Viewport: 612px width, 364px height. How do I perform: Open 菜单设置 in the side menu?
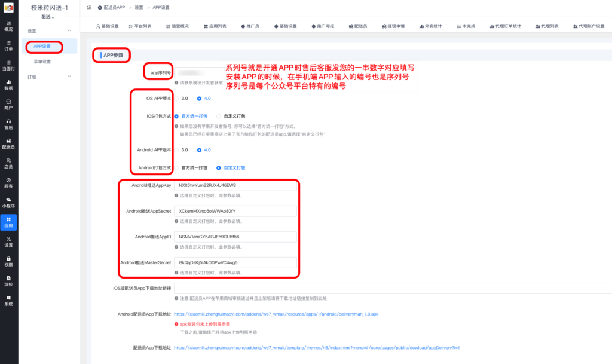[x=42, y=62]
